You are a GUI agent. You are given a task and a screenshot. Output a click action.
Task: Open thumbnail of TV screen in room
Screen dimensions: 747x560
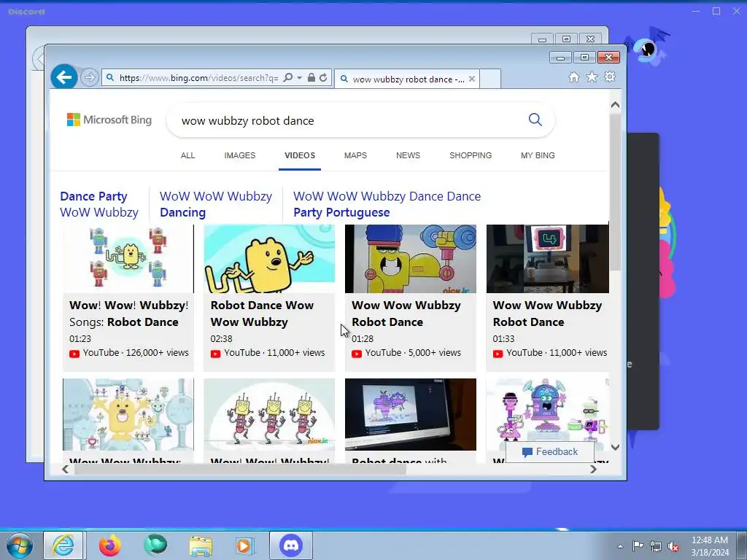pyautogui.click(x=547, y=259)
